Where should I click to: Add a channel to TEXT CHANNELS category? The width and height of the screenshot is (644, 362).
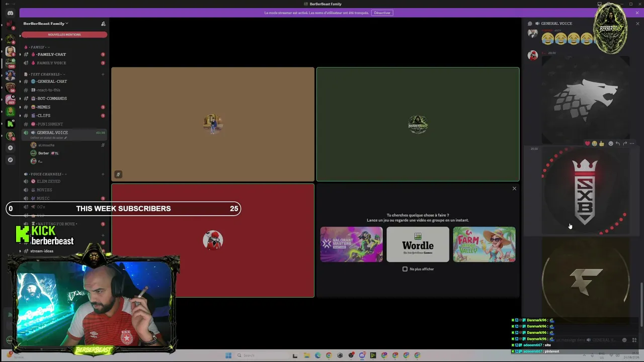click(103, 74)
